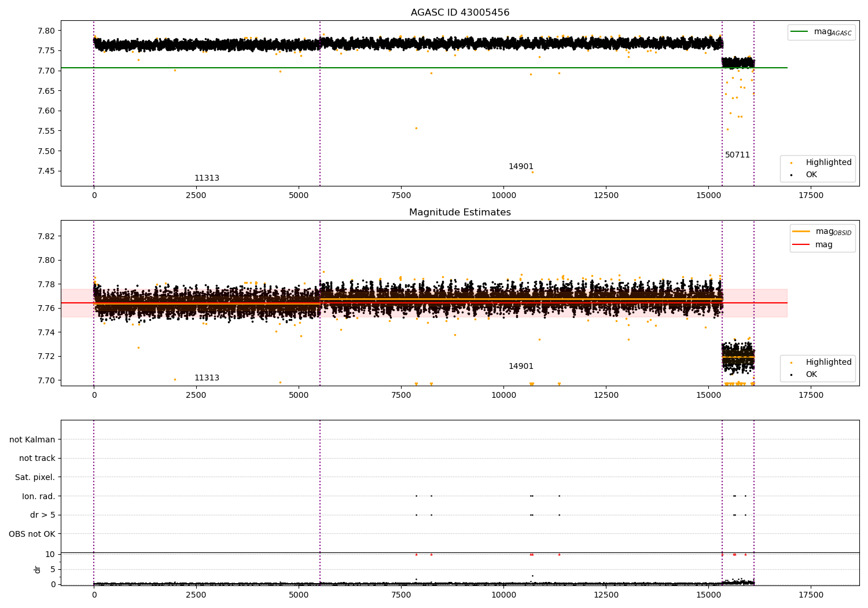Click obsid label '14901' in middle plot

tap(521, 366)
